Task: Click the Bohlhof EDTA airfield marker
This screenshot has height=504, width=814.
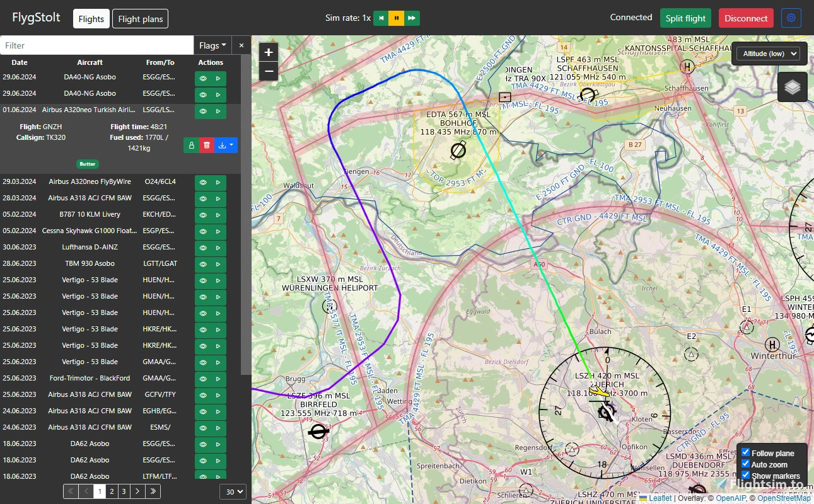Action: coord(458,151)
